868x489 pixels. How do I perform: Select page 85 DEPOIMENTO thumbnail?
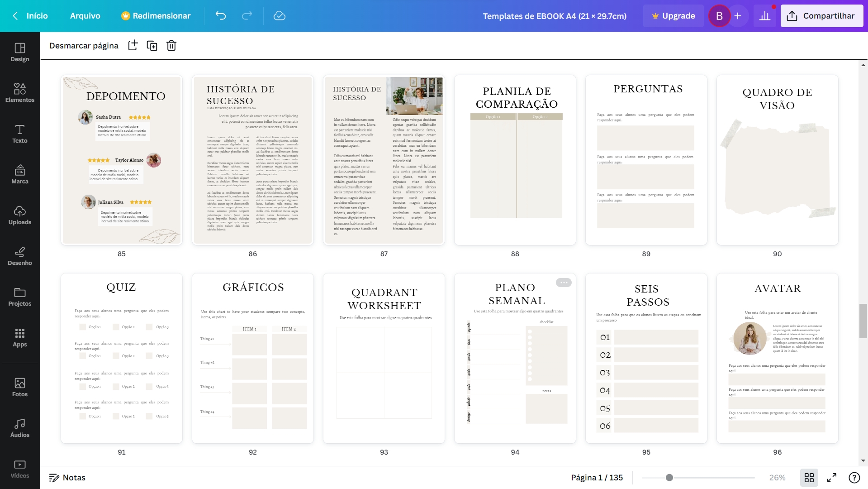(x=122, y=160)
